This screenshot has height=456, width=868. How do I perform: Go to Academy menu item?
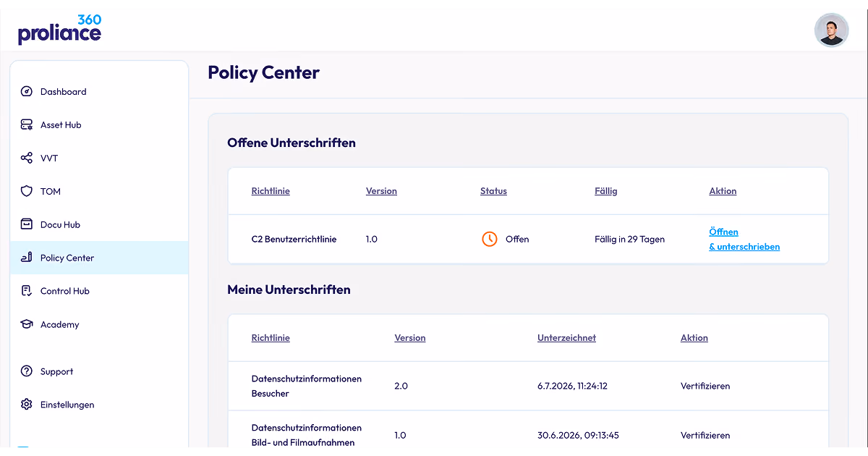click(x=99, y=324)
